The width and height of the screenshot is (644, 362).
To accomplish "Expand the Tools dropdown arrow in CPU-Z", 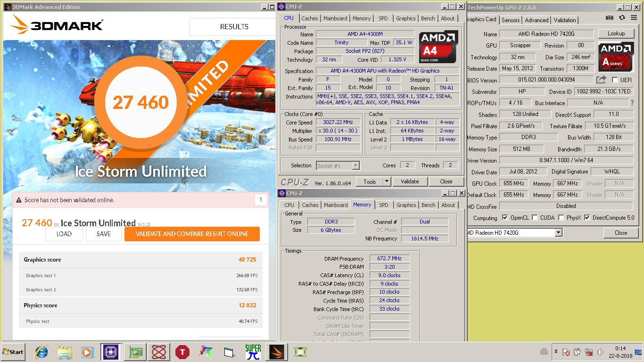I will pos(387,181).
